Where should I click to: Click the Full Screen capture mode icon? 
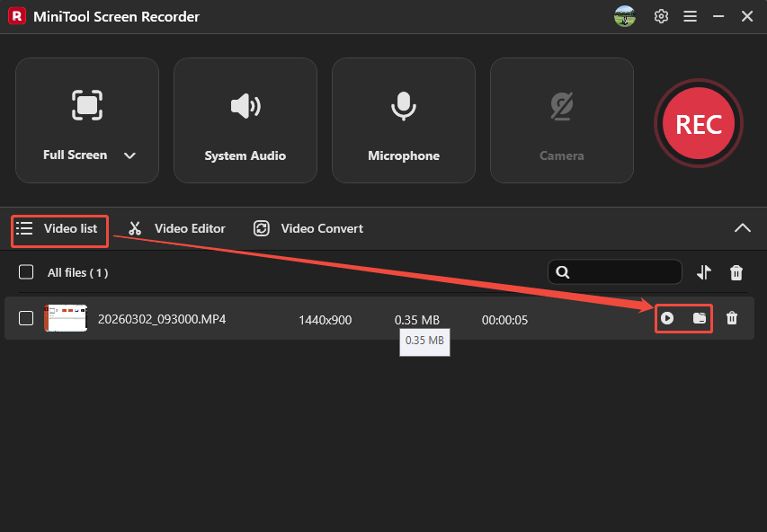pos(86,105)
